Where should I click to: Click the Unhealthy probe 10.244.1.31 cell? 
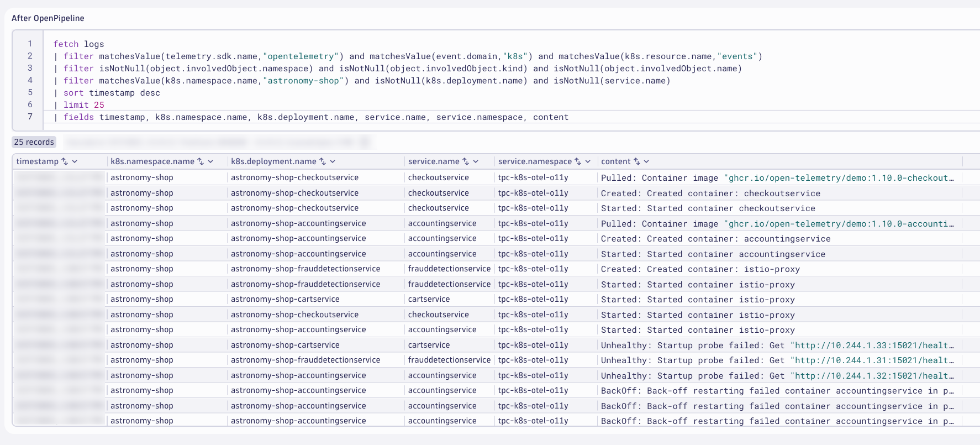pyautogui.click(x=778, y=360)
